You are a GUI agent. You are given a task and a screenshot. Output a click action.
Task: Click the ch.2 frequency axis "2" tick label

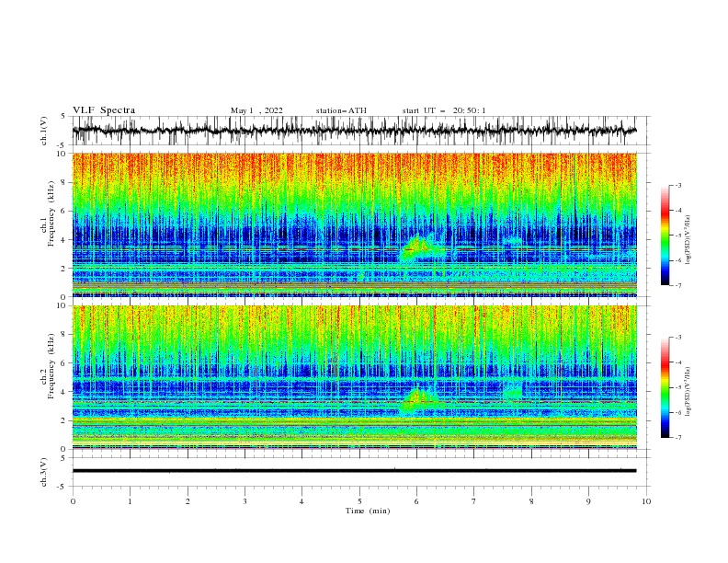coord(63,420)
